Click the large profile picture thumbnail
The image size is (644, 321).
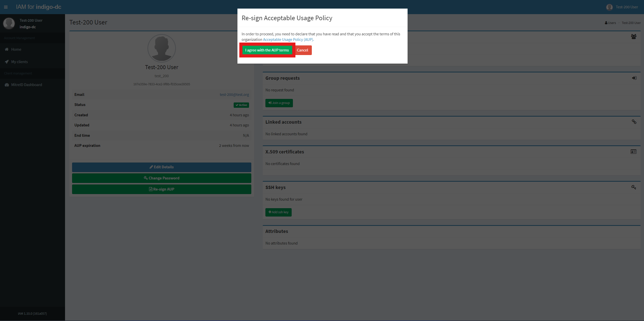click(x=162, y=48)
